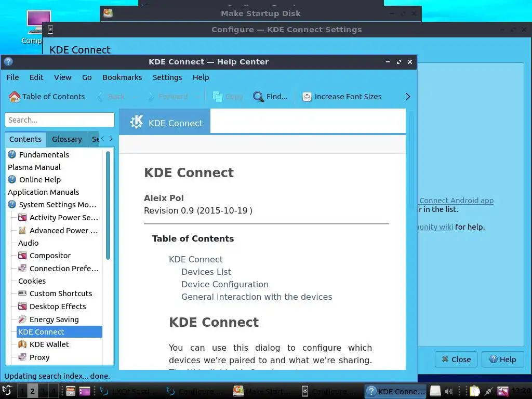Click KDE Connect Help Center taskbar button
The height and width of the screenshot is (399, 532).
[395, 392]
